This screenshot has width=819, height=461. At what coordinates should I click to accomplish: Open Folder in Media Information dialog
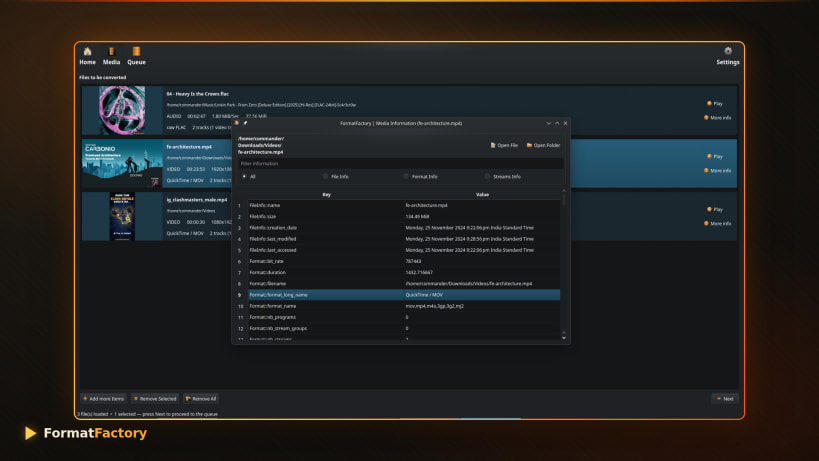click(543, 145)
